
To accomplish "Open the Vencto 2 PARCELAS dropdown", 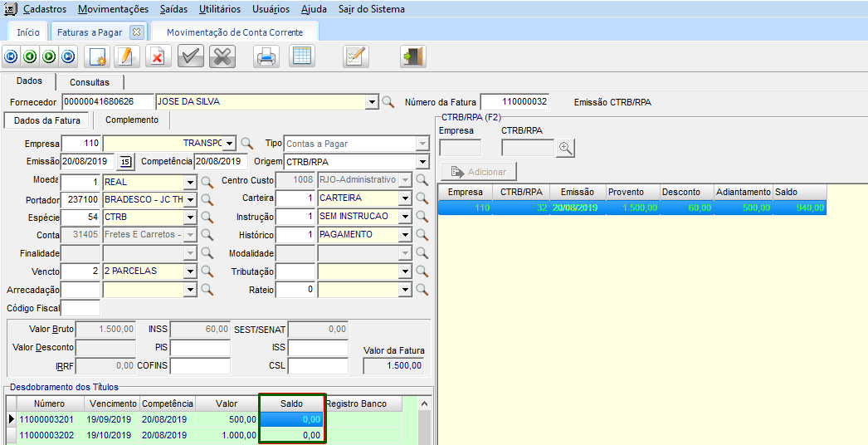I will (x=190, y=271).
